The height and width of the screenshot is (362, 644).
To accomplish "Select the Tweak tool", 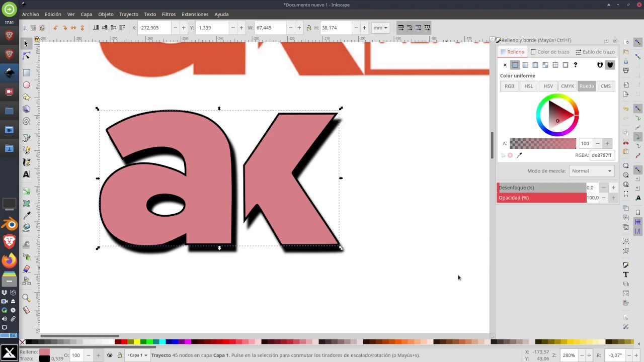I will click(x=26, y=245).
